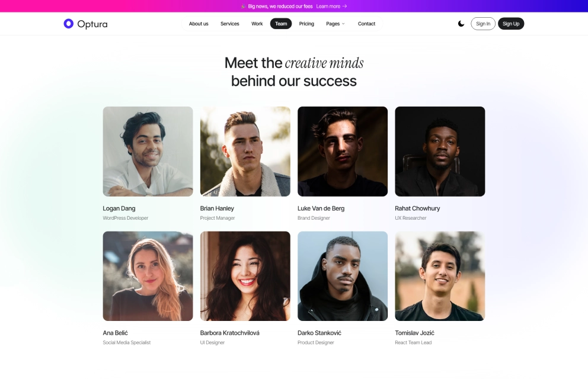The height and width of the screenshot is (379, 588).
Task: Go to the Services page
Action: 230,24
